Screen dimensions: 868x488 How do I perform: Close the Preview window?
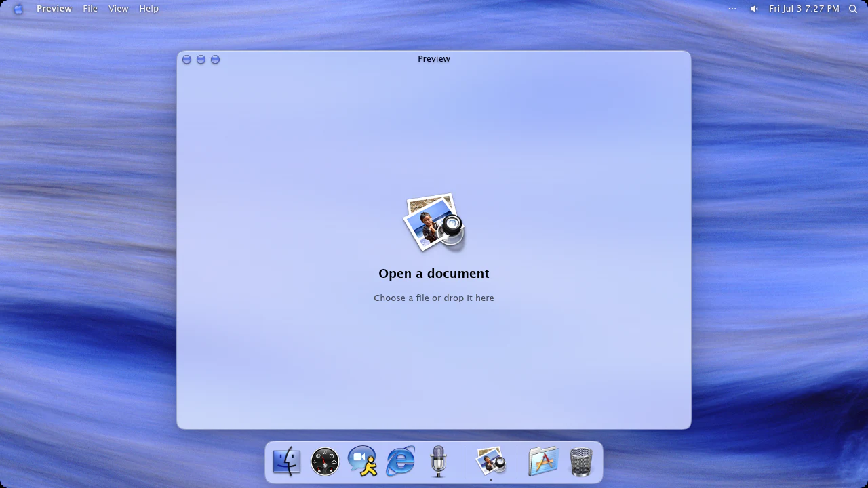[x=186, y=60]
